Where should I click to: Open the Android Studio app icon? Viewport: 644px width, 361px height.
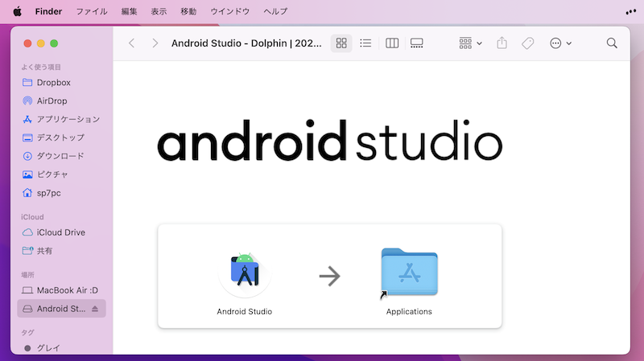[x=245, y=273]
